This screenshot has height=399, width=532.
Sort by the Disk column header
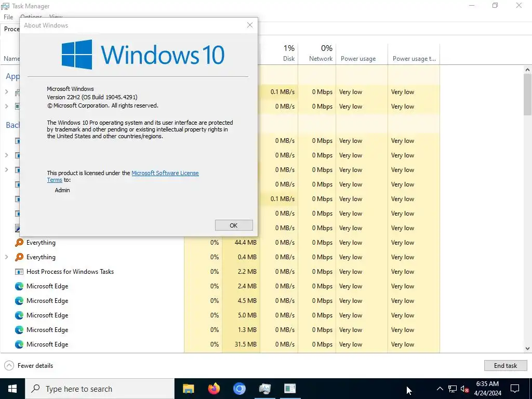pyautogui.click(x=279, y=54)
